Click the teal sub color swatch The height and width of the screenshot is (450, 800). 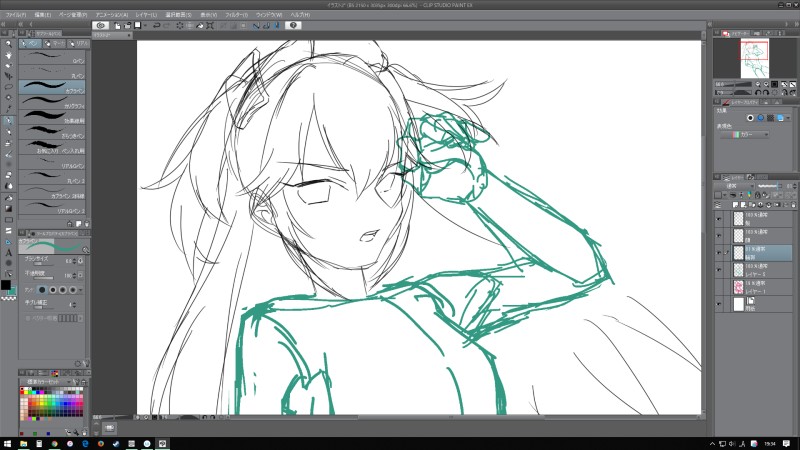pyautogui.click(x=12, y=291)
